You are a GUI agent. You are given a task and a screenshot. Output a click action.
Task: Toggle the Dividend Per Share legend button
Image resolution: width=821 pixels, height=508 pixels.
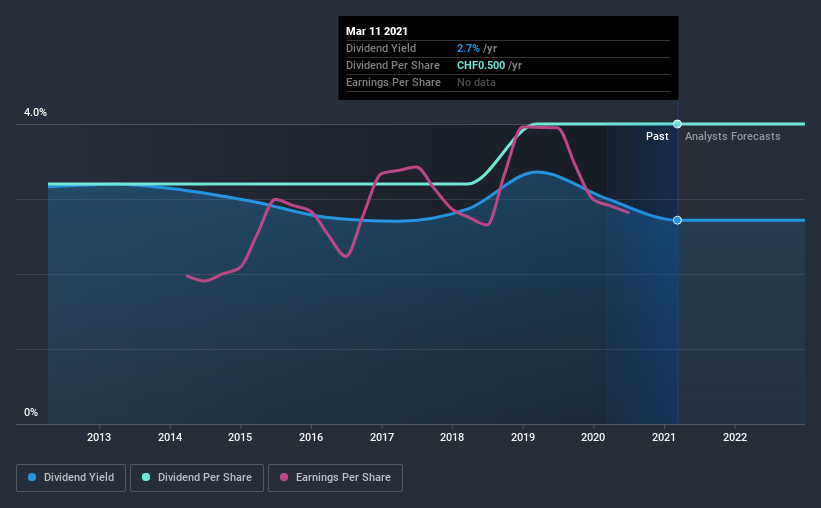point(197,478)
